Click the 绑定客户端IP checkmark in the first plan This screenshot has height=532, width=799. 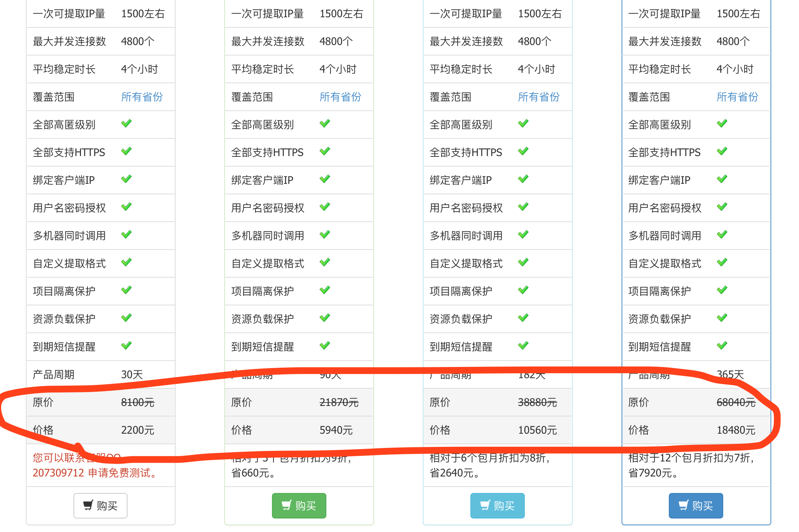click(126, 179)
